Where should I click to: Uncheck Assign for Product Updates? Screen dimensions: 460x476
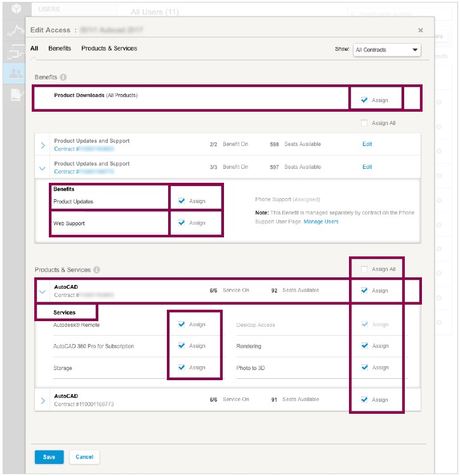[181, 201]
